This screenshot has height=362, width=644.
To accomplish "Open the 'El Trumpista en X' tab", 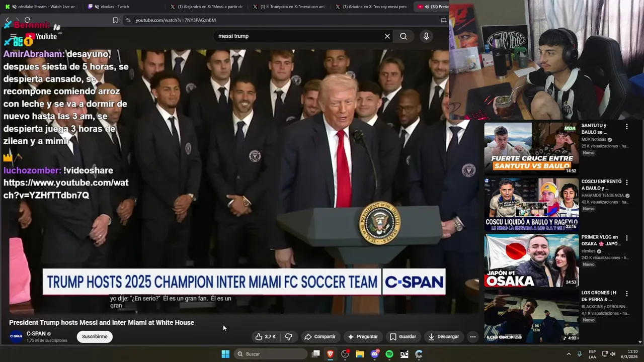I will click(x=289, y=7).
